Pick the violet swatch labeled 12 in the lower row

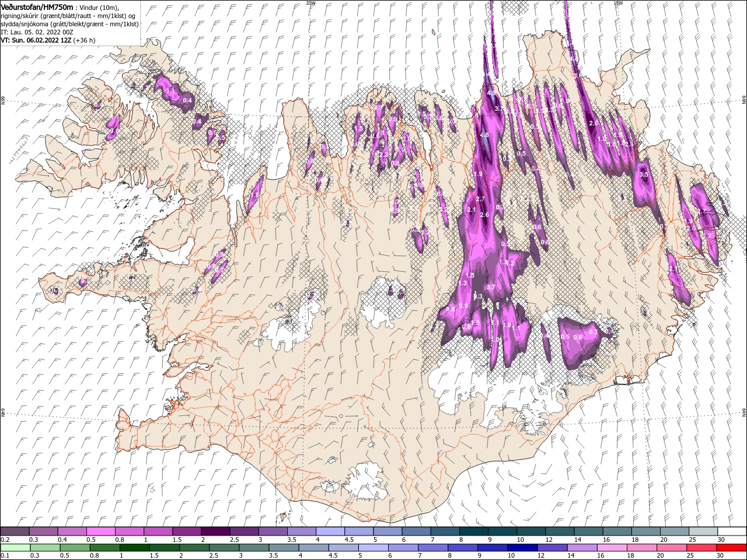point(552,548)
